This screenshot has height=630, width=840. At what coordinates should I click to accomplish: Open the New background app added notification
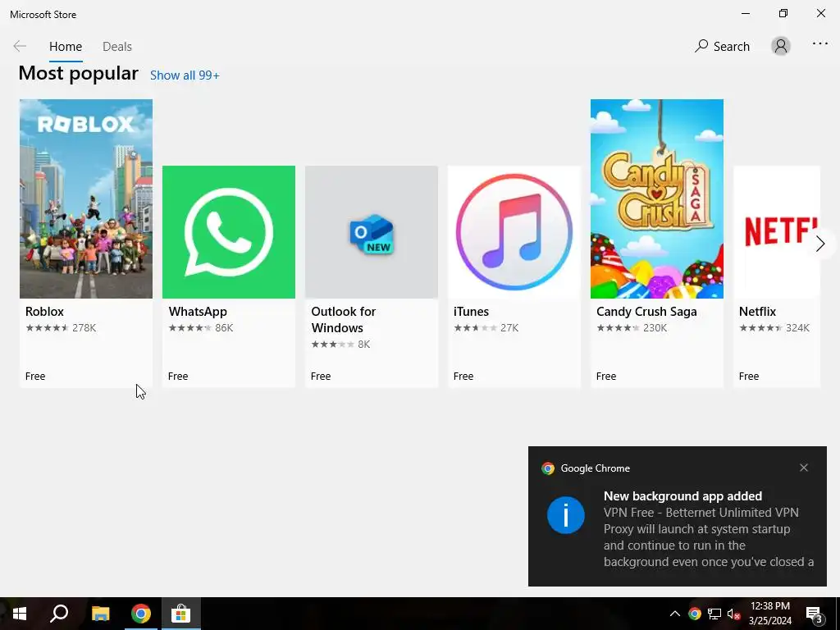(x=677, y=516)
